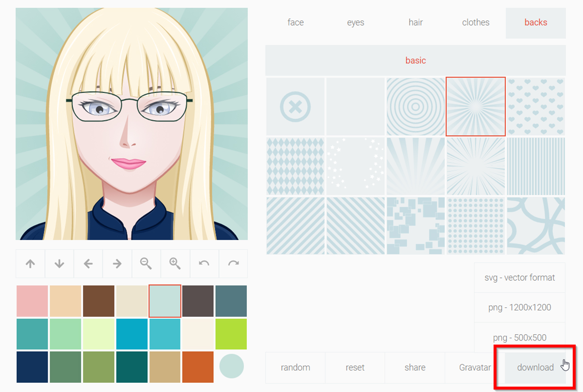
Task: Select the hearts pattern background thumbnail
Action: pyautogui.click(x=536, y=106)
